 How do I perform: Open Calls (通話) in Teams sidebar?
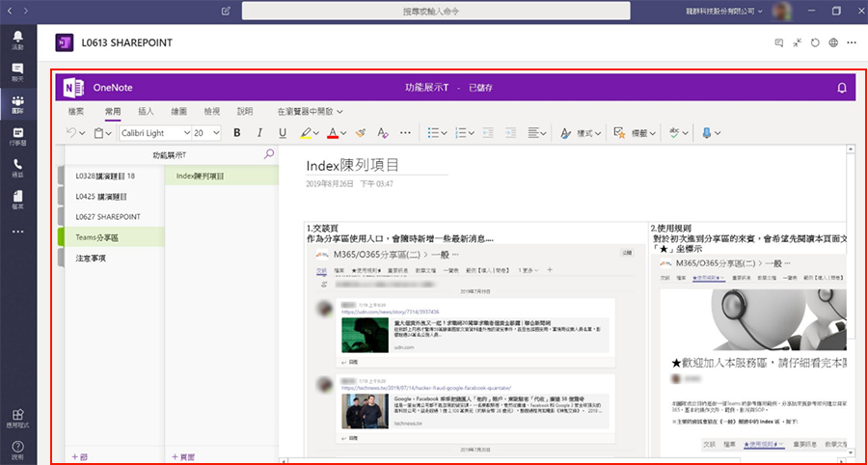point(17,168)
